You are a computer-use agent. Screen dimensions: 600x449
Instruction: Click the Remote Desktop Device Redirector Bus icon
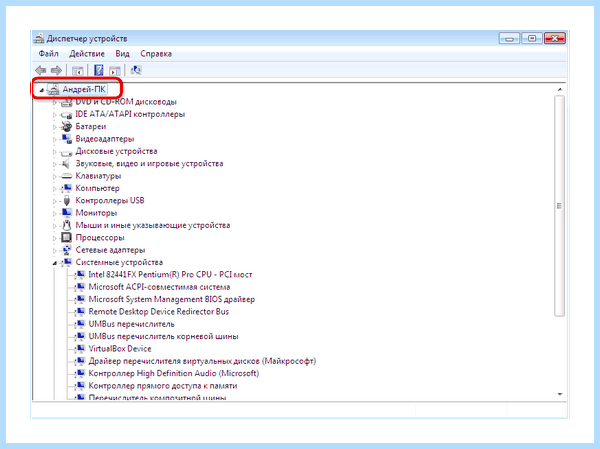pyautogui.click(x=80, y=312)
